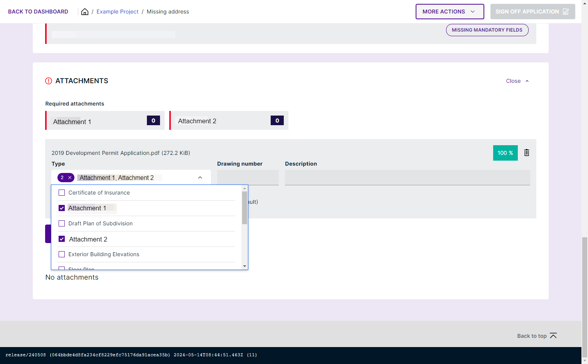Clear selected types using the X badge
The height and width of the screenshot is (364, 588).
pos(70,178)
